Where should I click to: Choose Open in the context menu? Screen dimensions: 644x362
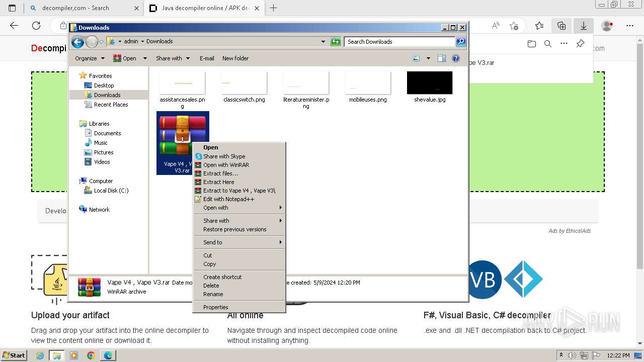coord(239,147)
